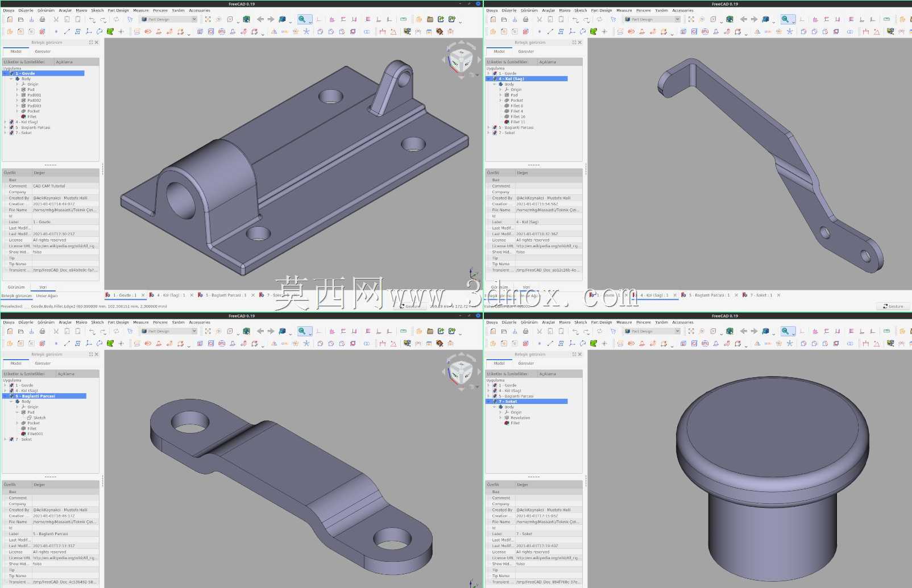Open the Part Design menu in the Kol (Sag) window
The image size is (912, 588).
pos(602,10)
